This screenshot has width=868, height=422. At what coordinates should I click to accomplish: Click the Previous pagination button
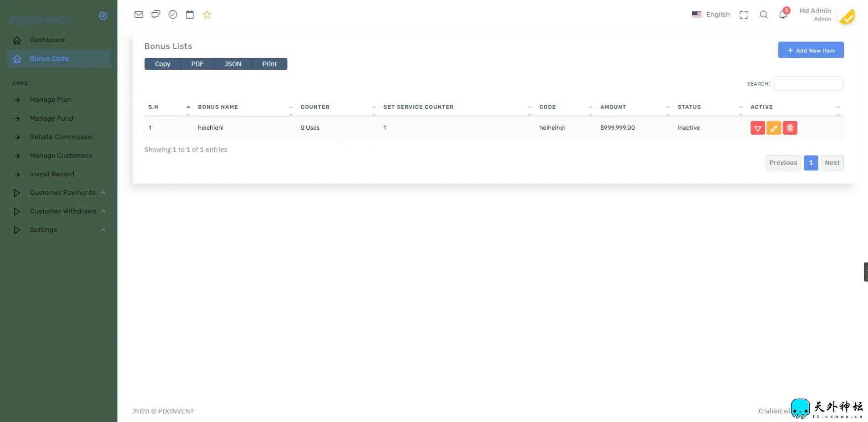click(783, 163)
